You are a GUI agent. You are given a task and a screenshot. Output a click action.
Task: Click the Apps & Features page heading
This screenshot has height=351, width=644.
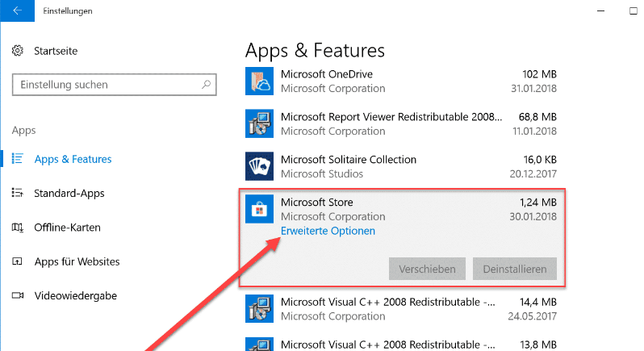click(315, 51)
